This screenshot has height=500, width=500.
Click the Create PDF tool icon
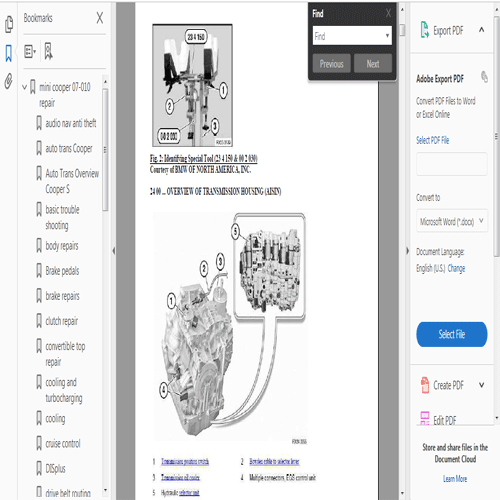(x=425, y=385)
